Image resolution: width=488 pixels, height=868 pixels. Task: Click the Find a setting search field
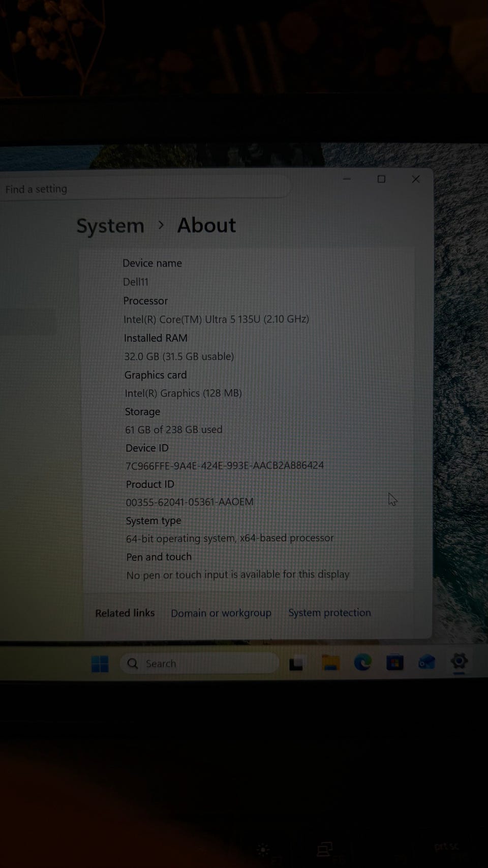(145, 189)
